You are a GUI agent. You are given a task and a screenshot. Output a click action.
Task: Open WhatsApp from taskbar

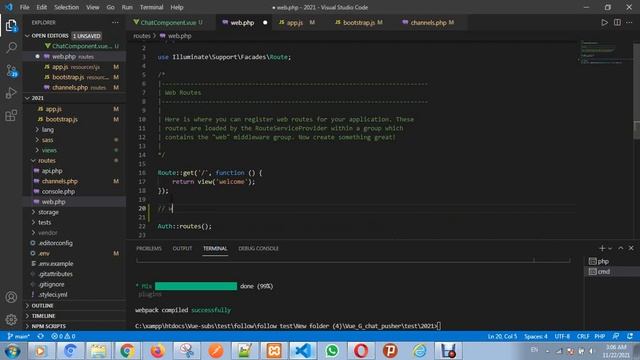(332, 351)
